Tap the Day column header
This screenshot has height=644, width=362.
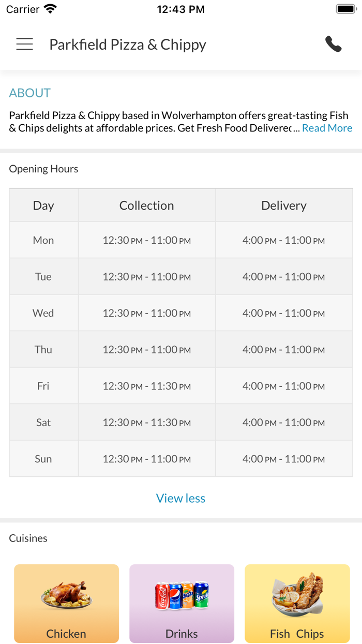tap(43, 206)
